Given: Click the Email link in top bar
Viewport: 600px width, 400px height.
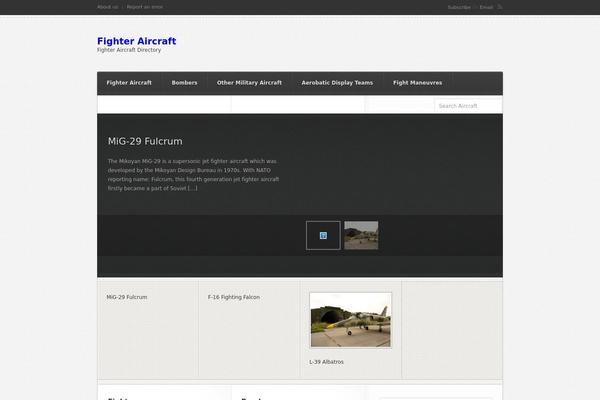Looking at the screenshot, I should click(x=486, y=7).
